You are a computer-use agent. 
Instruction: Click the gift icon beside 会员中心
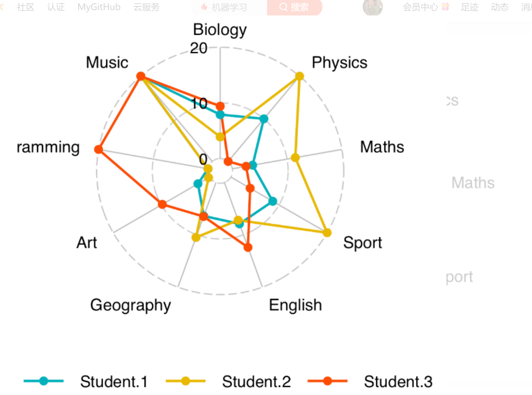[x=445, y=7]
